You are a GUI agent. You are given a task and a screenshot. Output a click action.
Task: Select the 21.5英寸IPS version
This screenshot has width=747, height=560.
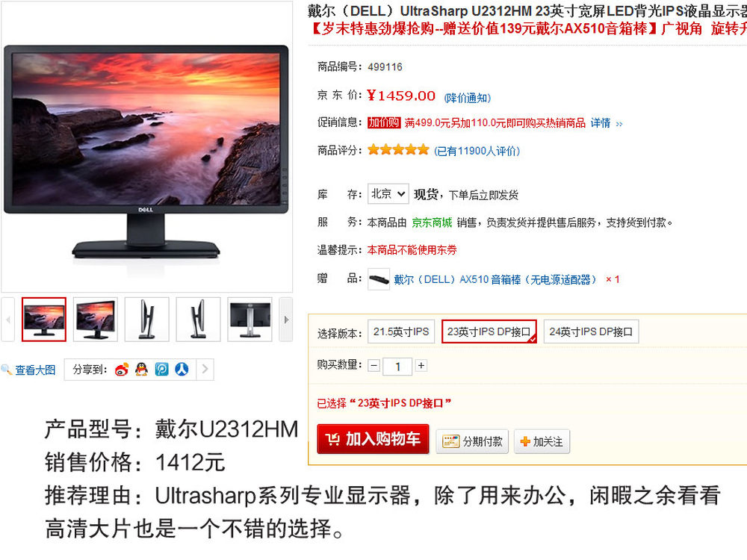(401, 332)
